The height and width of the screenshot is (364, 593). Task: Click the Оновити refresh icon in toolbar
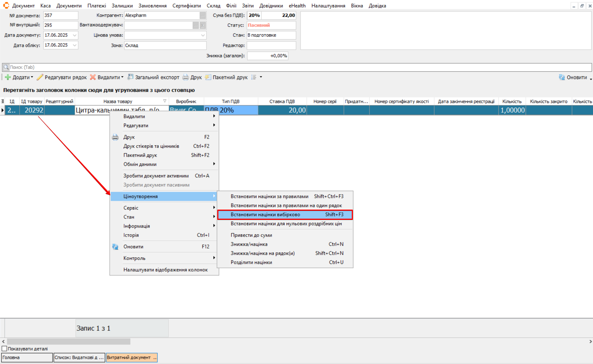(562, 77)
